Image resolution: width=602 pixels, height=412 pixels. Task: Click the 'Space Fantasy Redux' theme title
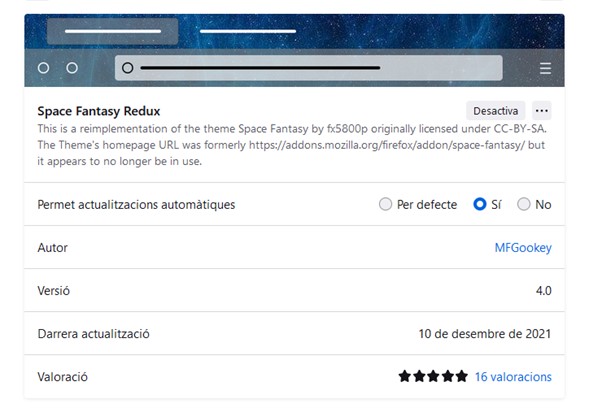tap(99, 111)
